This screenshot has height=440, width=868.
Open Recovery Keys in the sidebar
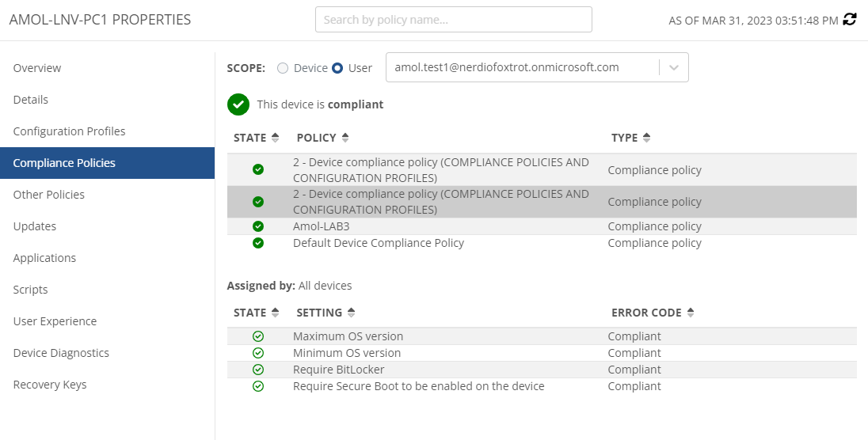click(50, 385)
